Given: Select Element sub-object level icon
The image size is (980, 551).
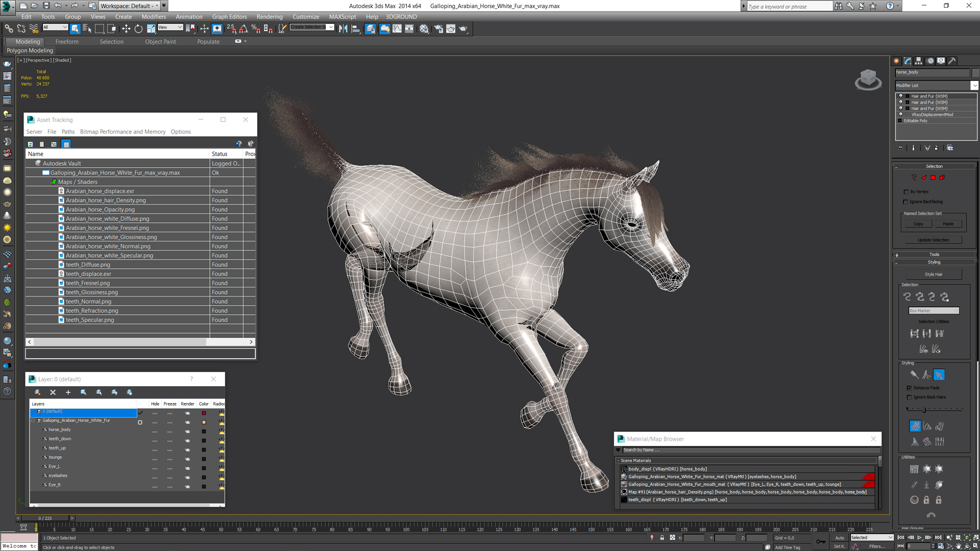Looking at the screenshot, I should tap(942, 178).
